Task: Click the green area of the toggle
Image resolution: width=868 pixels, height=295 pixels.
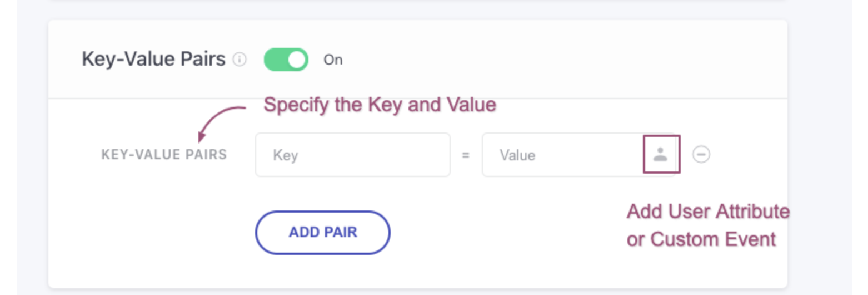Action: 276,60
